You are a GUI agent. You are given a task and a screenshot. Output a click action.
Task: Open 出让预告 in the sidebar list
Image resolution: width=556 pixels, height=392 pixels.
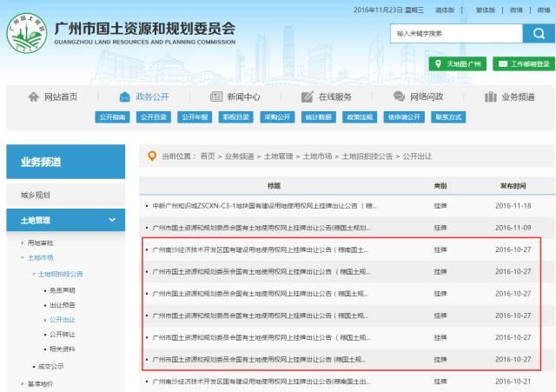pyautogui.click(x=63, y=304)
